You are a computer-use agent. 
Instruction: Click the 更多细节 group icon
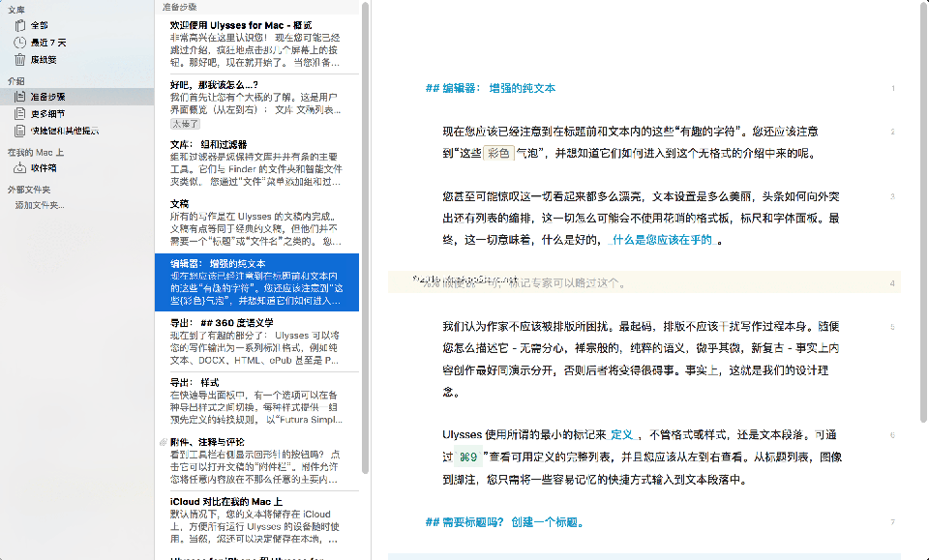[20, 113]
